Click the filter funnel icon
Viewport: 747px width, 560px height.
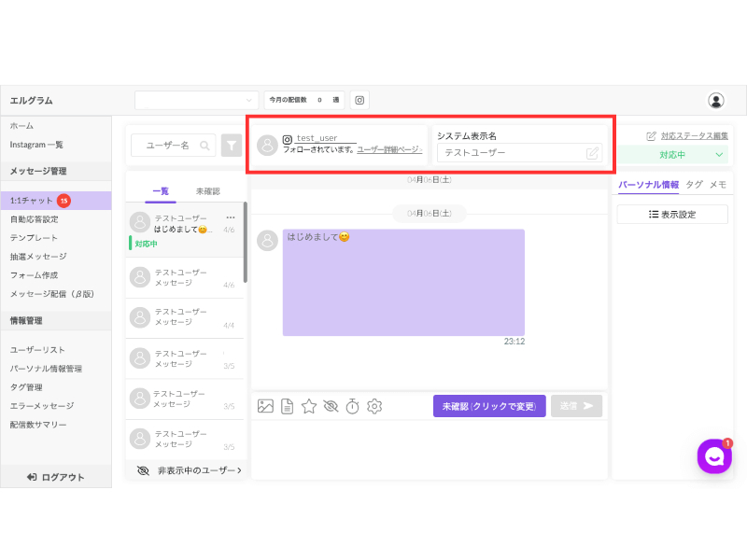pyautogui.click(x=232, y=146)
